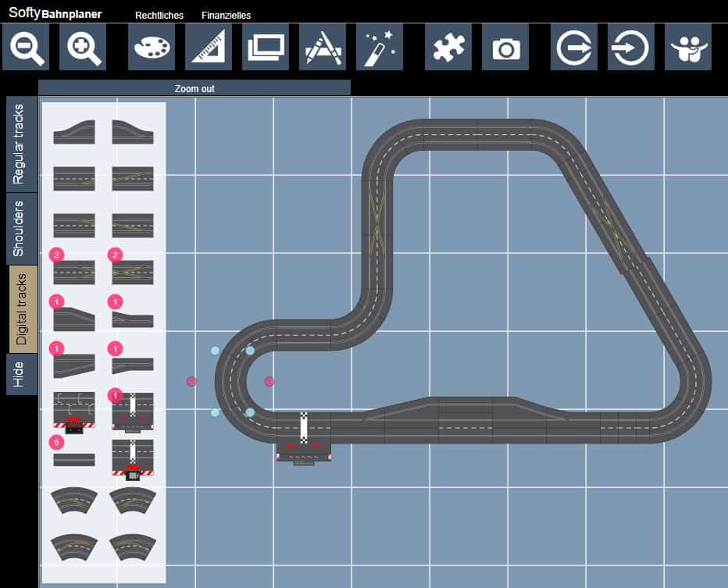Import a layout using the inward arrow icon
This screenshot has width=728, height=588.
(x=630, y=47)
